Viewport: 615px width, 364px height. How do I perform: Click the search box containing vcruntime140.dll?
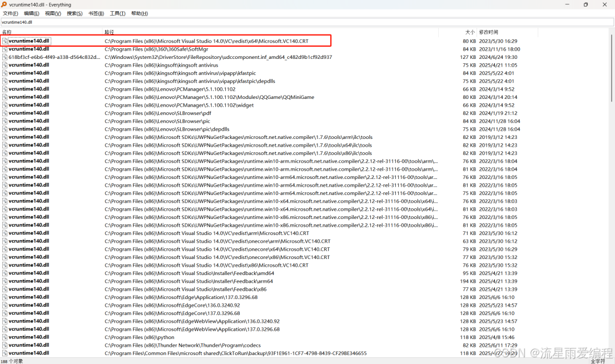(307, 22)
